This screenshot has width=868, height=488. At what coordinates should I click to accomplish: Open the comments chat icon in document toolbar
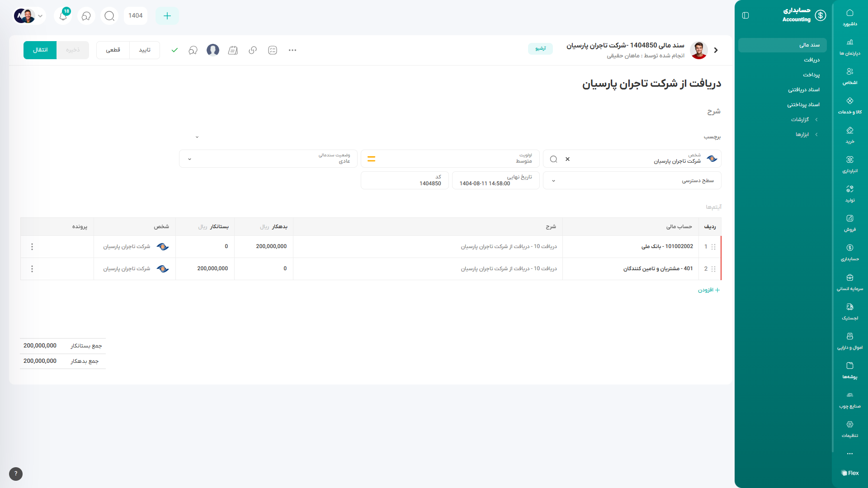coord(193,50)
